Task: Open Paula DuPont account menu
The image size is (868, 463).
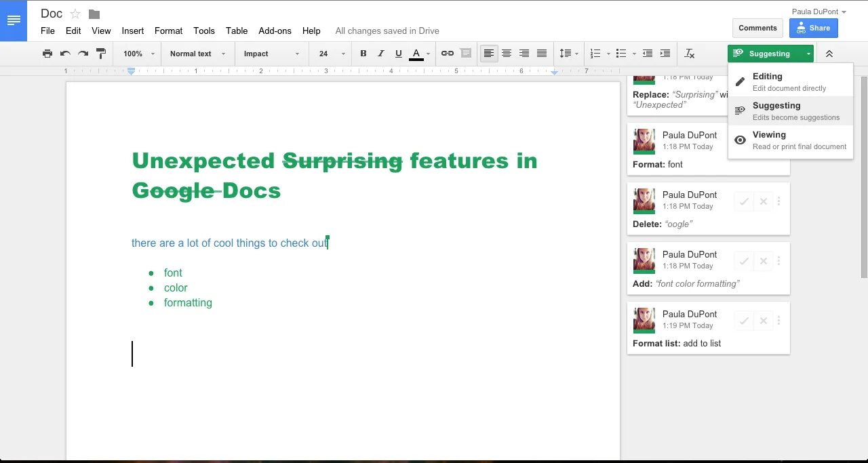Action: click(819, 12)
